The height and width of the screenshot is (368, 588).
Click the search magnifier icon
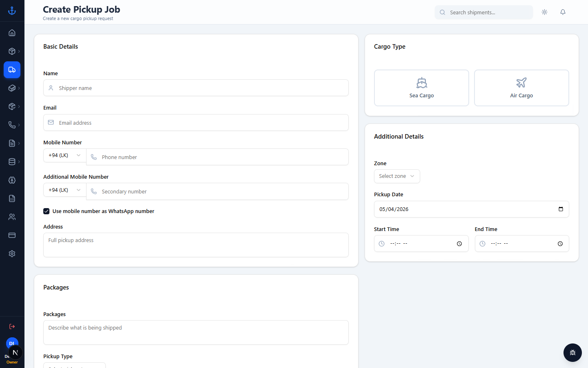click(x=442, y=12)
